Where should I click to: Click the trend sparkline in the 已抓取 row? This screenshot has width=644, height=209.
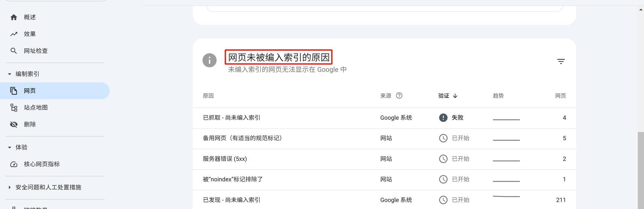[506, 120]
